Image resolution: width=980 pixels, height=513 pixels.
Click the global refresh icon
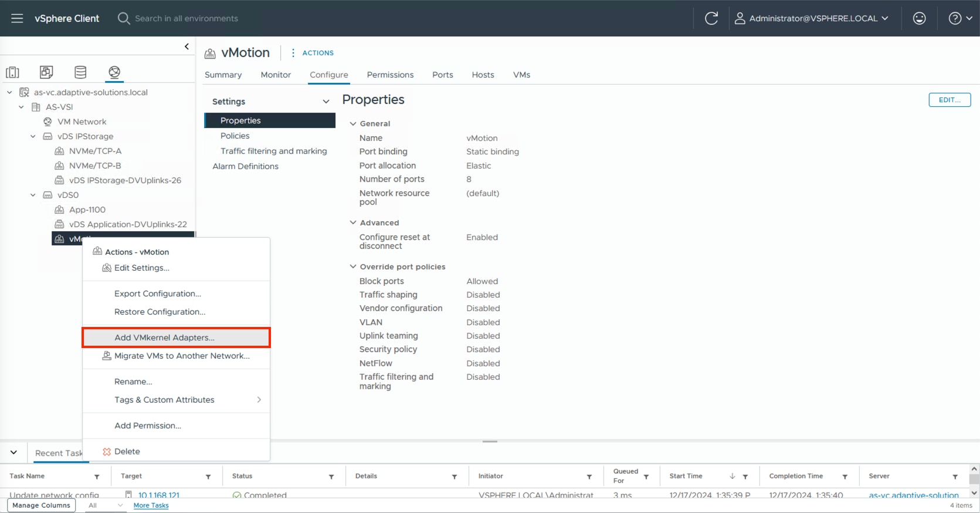[x=711, y=18]
